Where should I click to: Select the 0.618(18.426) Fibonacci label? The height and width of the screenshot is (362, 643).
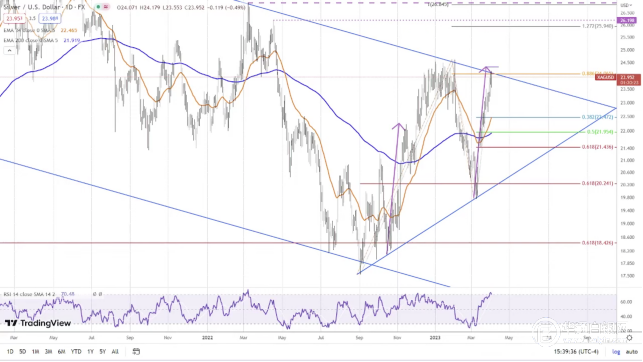[597, 243]
